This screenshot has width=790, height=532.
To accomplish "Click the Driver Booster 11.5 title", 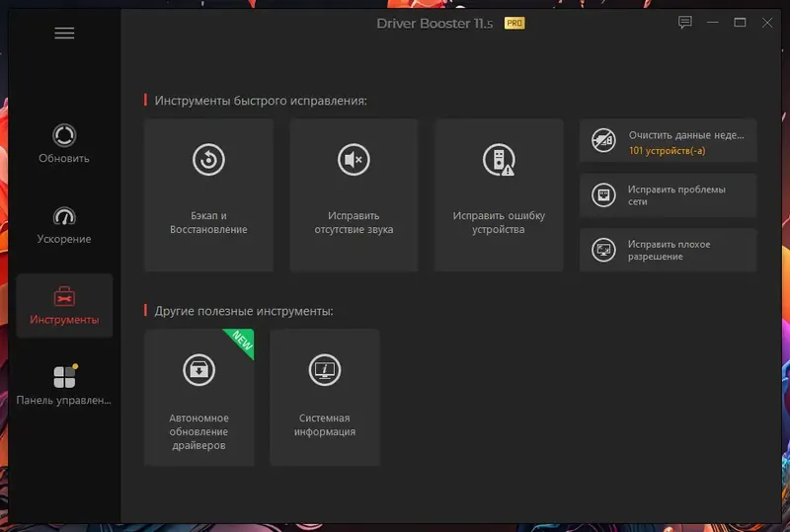I will [434, 24].
